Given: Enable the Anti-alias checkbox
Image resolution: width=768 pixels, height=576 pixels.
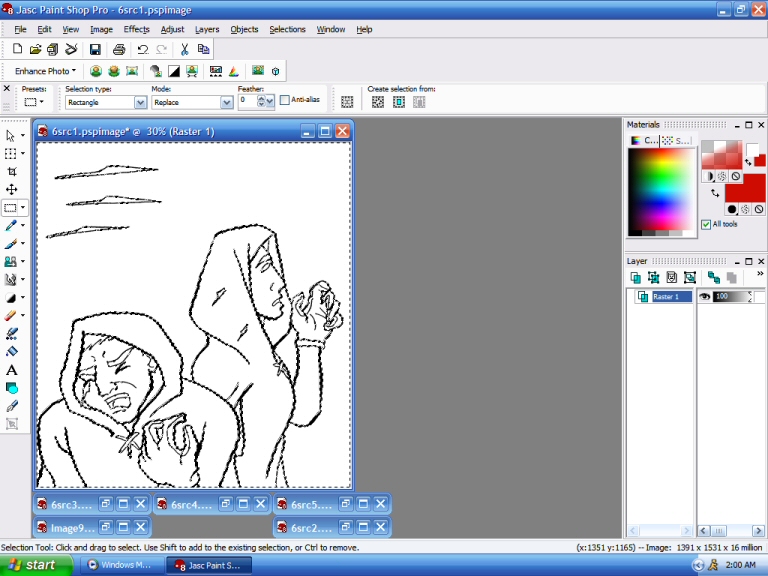Looking at the screenshot, I should [x=285, y=100].
